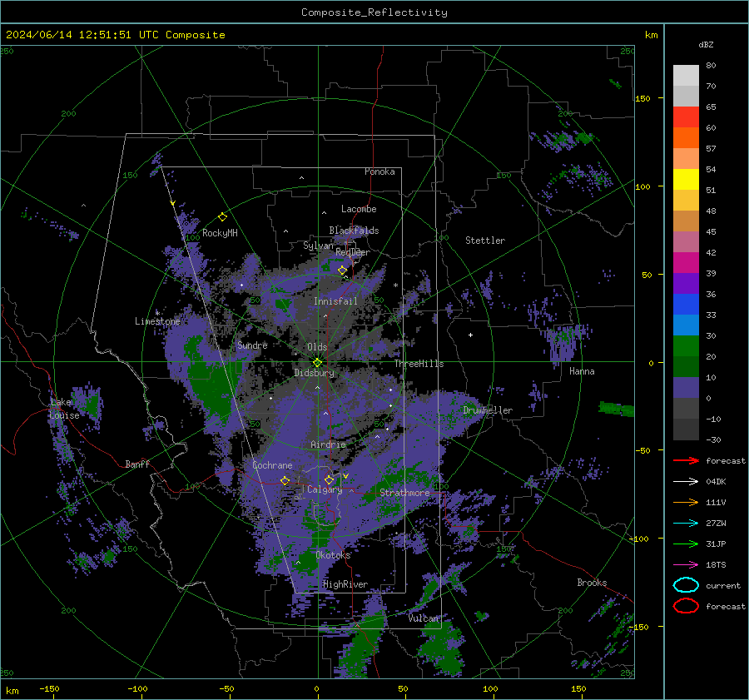Click the Innisfail city label

[x=335, y=301]
